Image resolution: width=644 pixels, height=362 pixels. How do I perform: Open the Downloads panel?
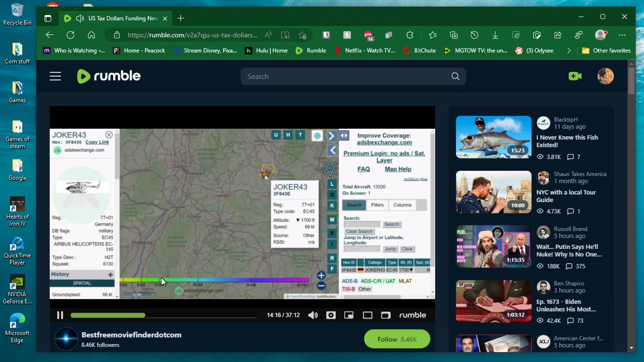495,35
